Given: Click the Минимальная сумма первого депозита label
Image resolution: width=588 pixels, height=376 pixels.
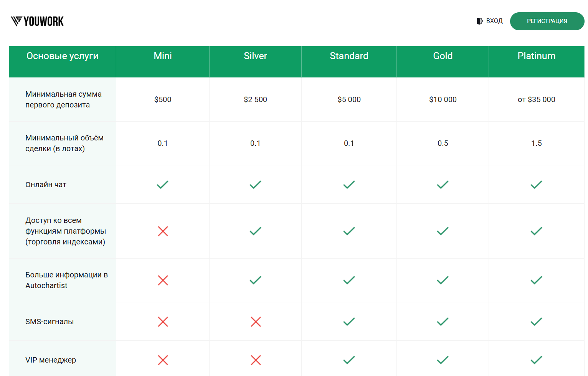Looking at the screenshot, I should (63, 99).
